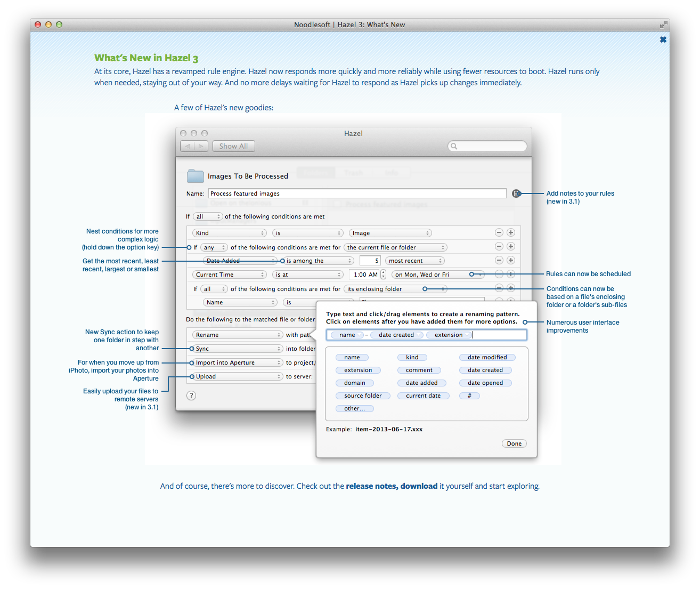
Task: Remove the nested 'any' condition group
Action: pos(499,246)
